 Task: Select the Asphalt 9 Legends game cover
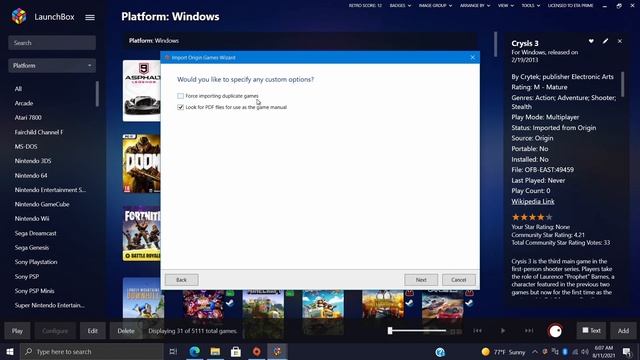[x=142, y=91]
